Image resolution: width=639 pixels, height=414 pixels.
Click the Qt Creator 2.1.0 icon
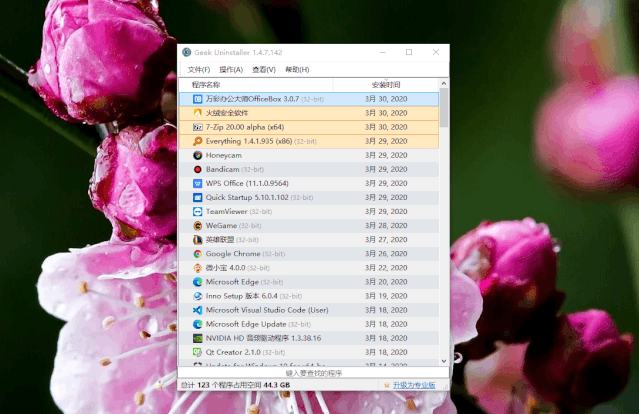click(198, 352)
